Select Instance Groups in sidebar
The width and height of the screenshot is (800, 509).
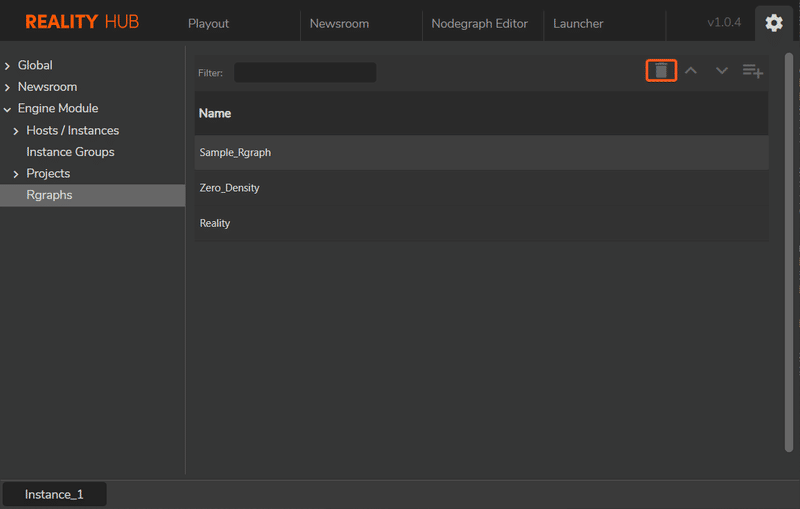pos(70,152)
